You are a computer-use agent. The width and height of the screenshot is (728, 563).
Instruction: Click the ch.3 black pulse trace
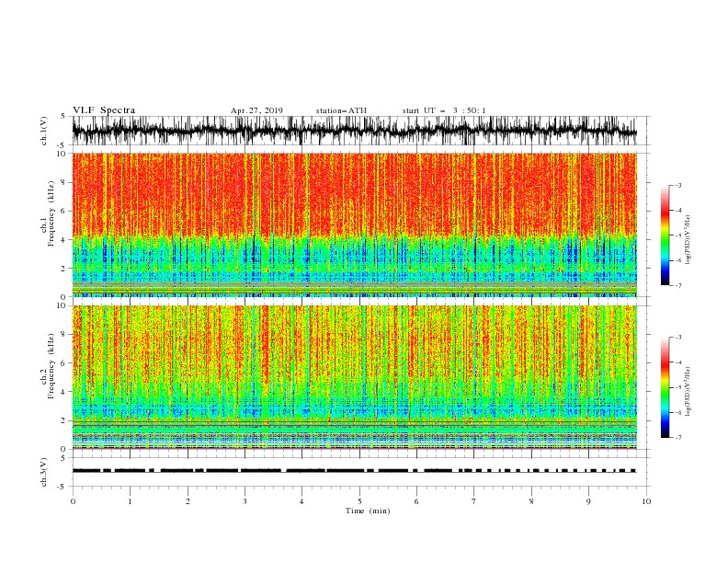tap(354, 471)
